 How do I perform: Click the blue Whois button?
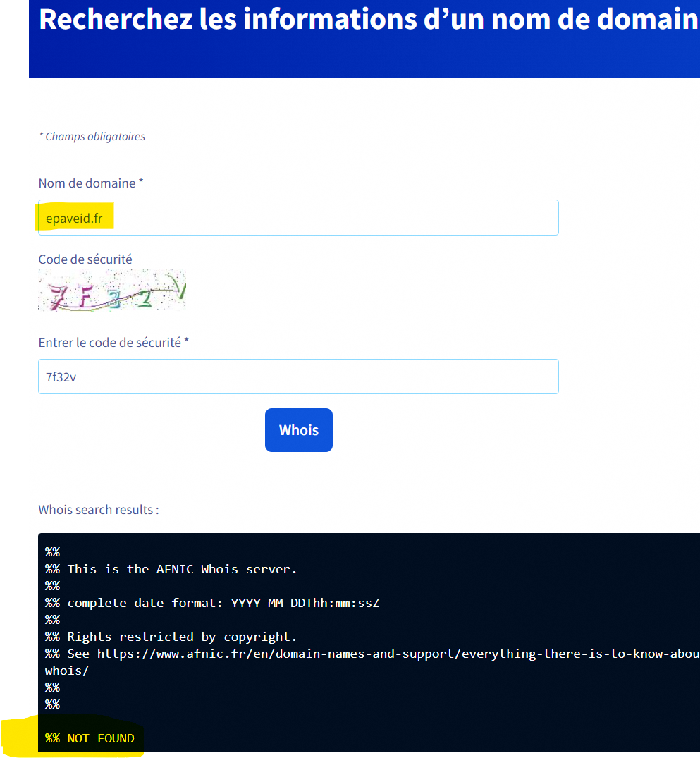(298, 430)
